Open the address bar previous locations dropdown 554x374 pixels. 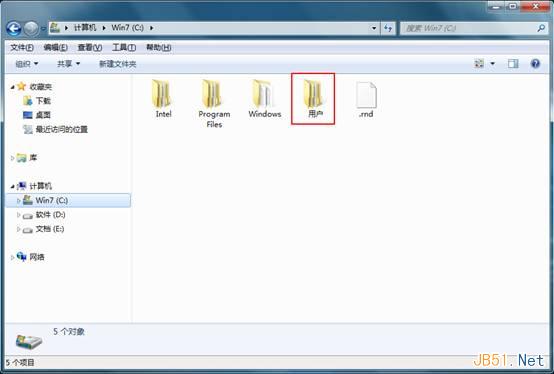coord(373,28)
